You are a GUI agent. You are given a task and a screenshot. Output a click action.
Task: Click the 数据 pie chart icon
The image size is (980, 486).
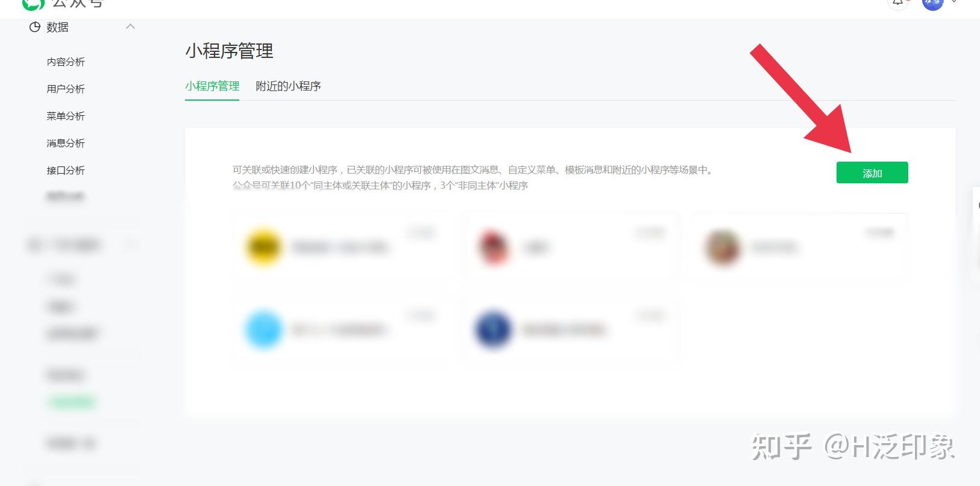[x=35, y=27]
